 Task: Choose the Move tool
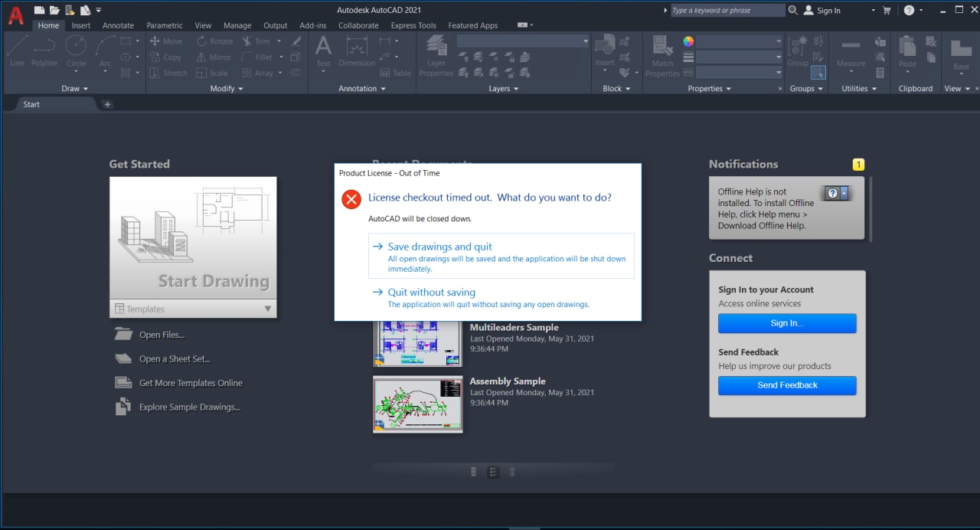pyautogui.click(x=166, y=41)
